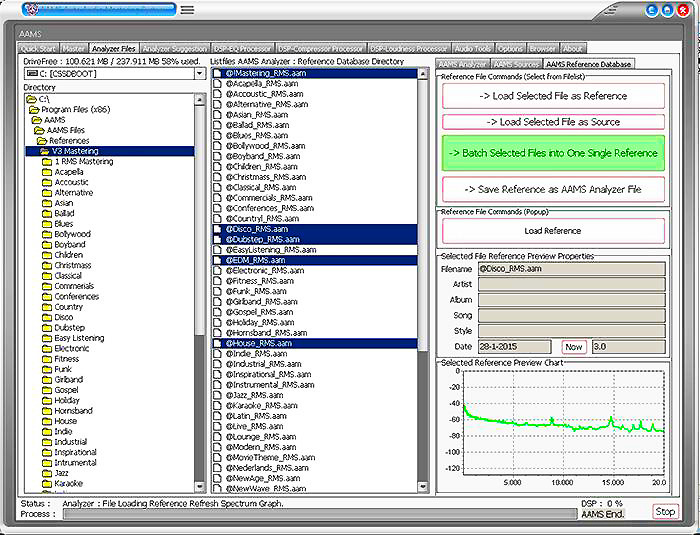Open the DSP-Loudness Processor tab
This screenshot has width=700, height=535.
tap(410, 49)
